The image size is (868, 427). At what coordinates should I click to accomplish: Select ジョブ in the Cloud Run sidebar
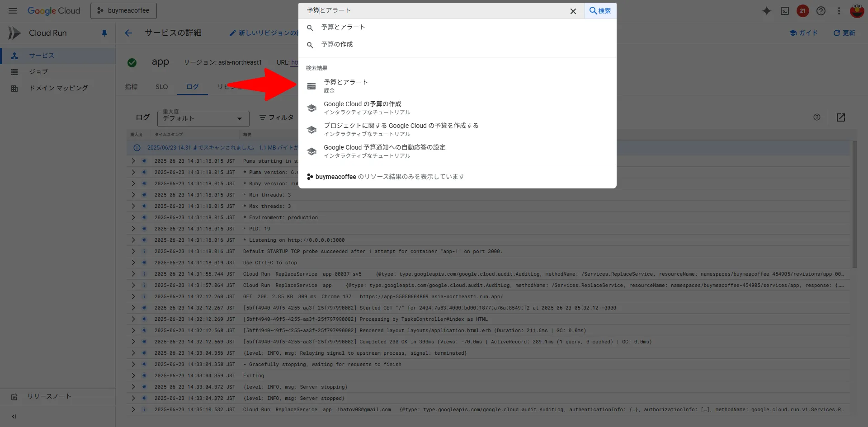tap(39, 71)
